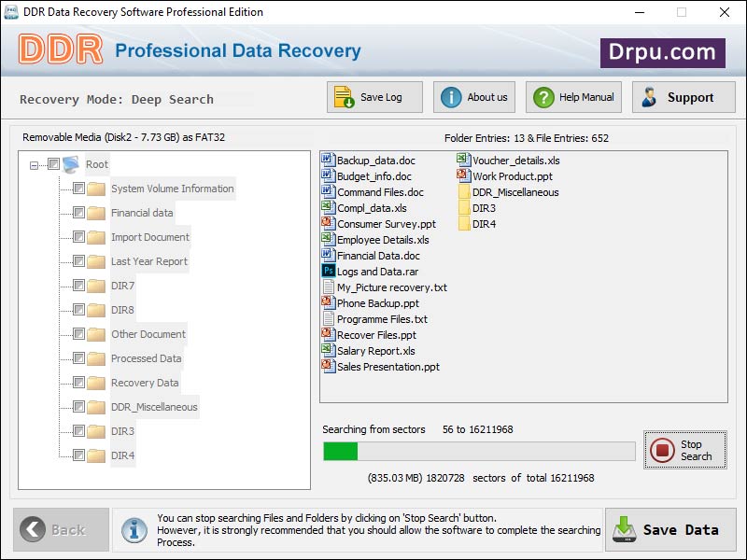Viewport: 747px width, 560px height.
Task: Select Root computer icon in tree
Action: coord(71,165)
